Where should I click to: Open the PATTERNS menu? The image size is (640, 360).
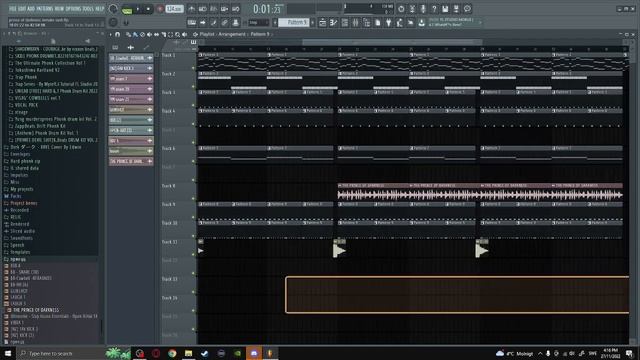pos(44,8)
